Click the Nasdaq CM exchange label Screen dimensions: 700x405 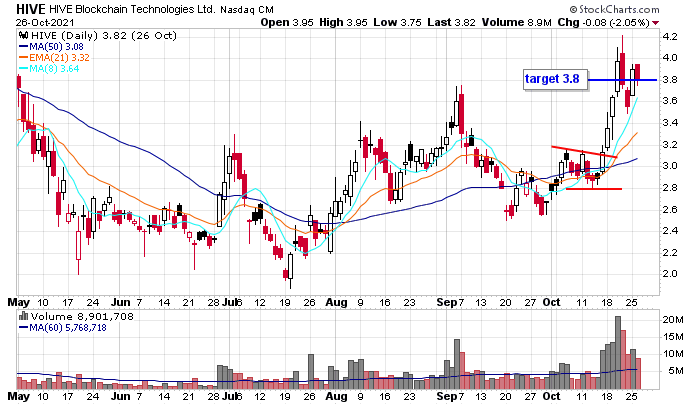pos(247,9)
